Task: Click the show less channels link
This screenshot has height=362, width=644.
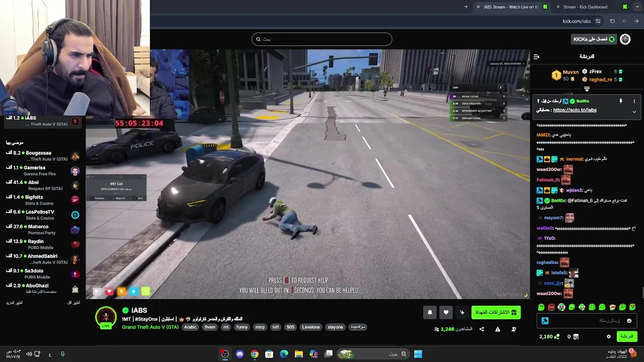Action: tap(74, 303)
